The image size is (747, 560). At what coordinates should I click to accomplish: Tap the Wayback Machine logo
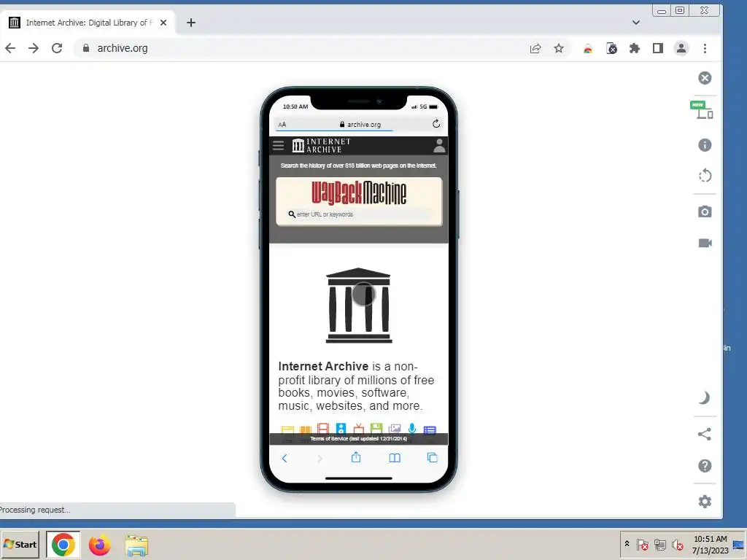pos(359,192)
